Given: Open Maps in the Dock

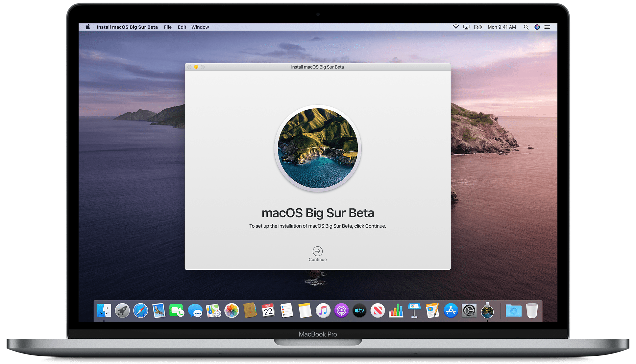Looking at the screenshot, I should (x=213, y=310).
